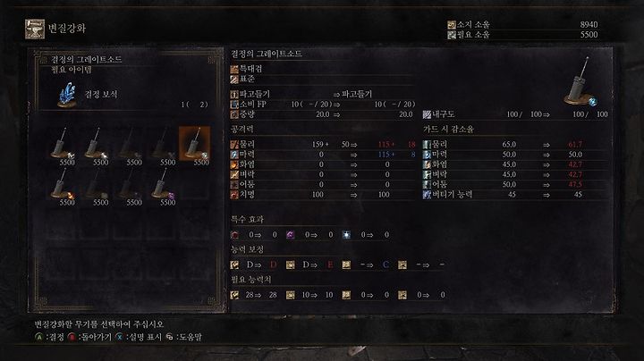Viewport: 644px width, 361px height.
Task: Click the frost special effect icon
Action: [x=347, y=235]
